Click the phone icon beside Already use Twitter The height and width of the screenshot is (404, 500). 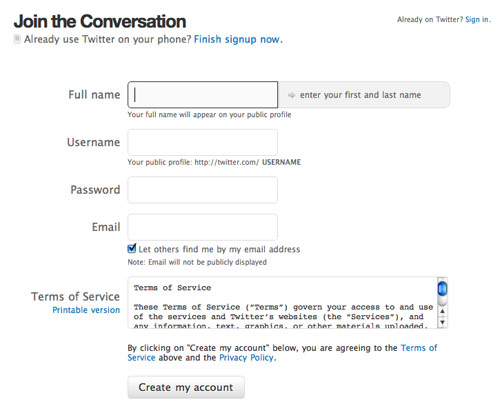pyautogui.click(x=17, y=39)
